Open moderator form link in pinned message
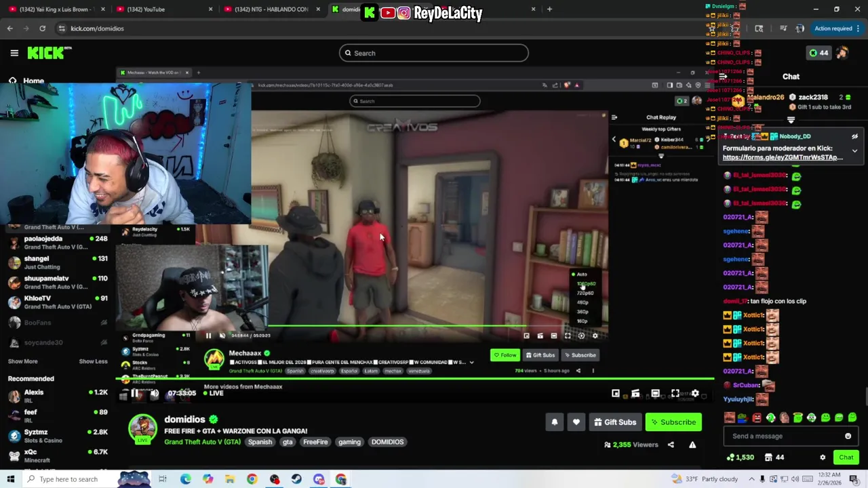868x488 pixels. pos(783,157)
